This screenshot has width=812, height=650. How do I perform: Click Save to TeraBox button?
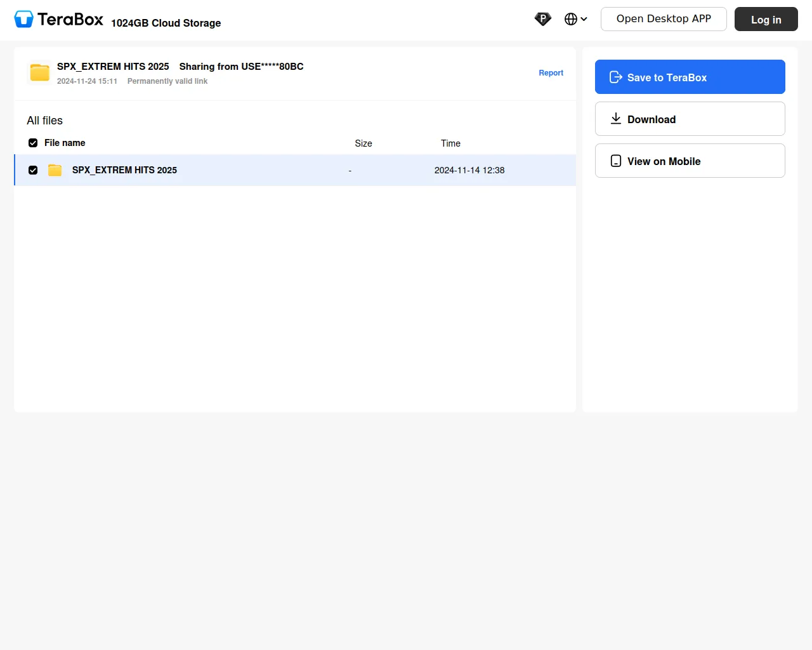(x=690, y=77)
